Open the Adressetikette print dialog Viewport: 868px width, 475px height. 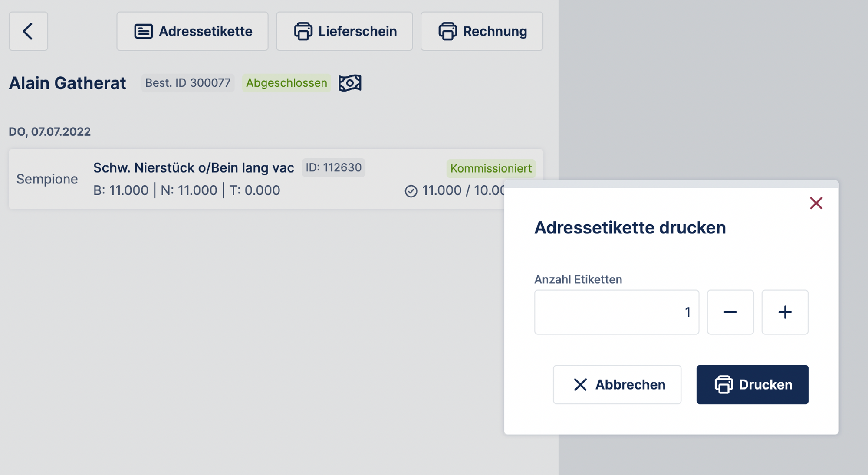pos(192,31)
